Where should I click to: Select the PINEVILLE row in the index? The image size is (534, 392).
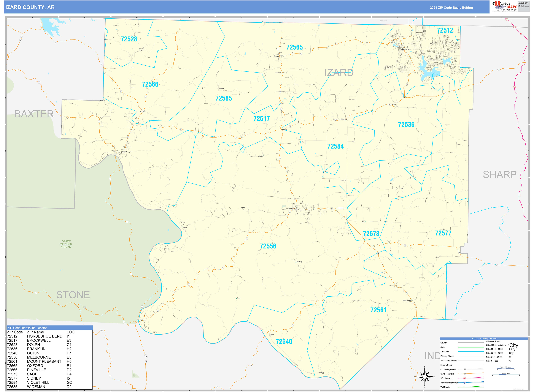(49, 370)
